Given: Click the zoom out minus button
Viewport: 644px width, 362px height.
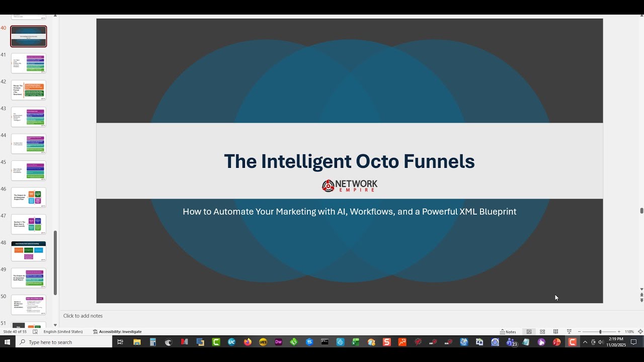Looking at the screenshot, I should pyautogui.click(x=579, y=332).
